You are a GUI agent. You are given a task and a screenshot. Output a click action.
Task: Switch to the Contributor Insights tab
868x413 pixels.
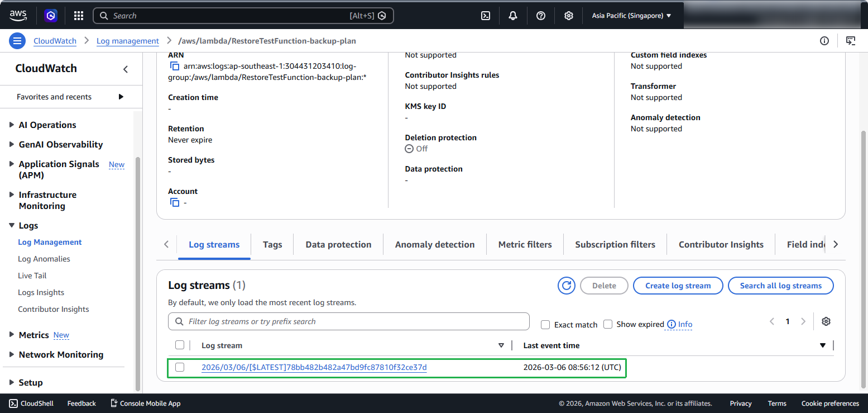[721, 244]
